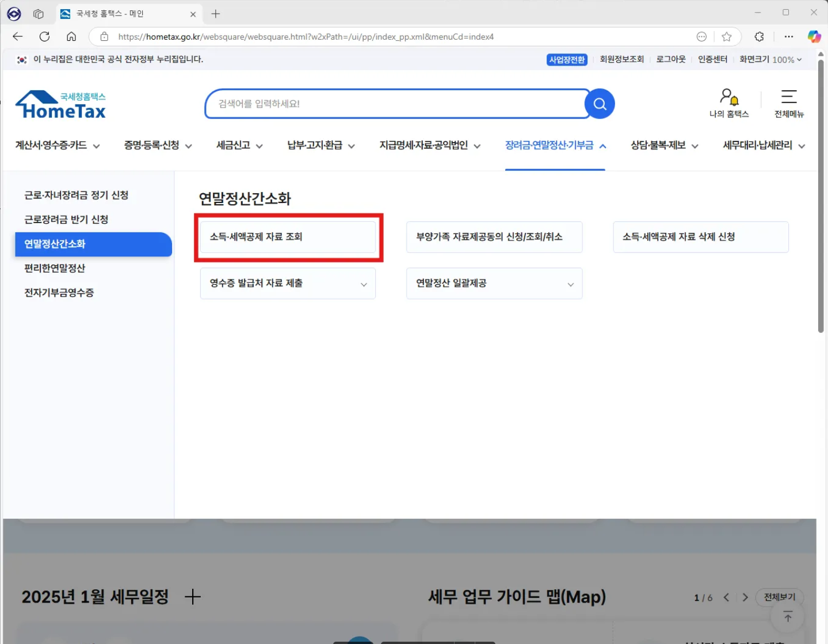Go back with the browser back arrow

tap(18, 37)
